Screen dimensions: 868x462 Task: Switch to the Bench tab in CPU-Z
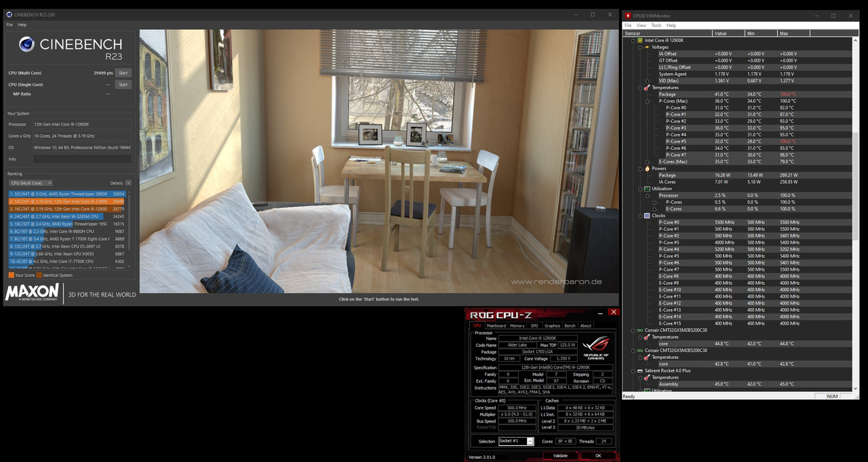[x=570, y=326]
